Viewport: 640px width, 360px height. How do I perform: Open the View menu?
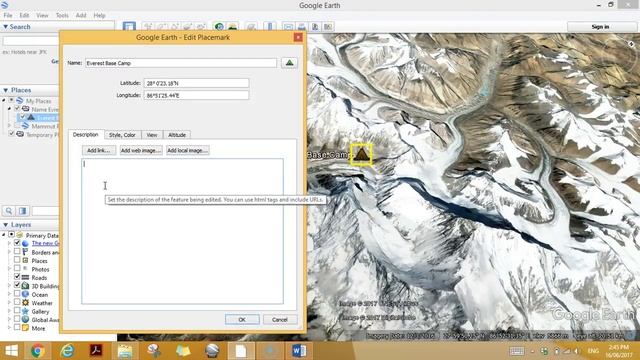(42, 15)
